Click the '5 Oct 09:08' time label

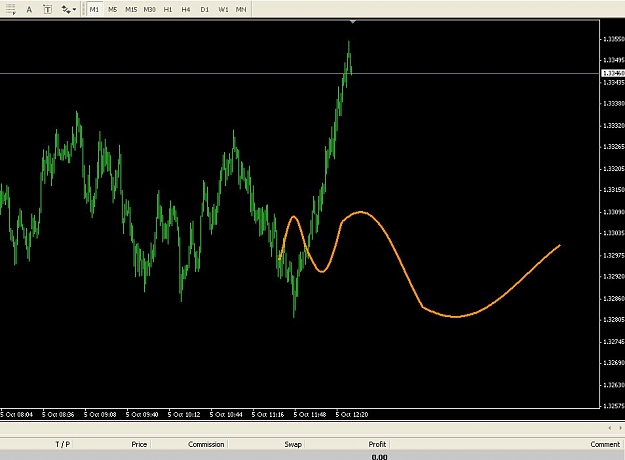tap(100, 415)
